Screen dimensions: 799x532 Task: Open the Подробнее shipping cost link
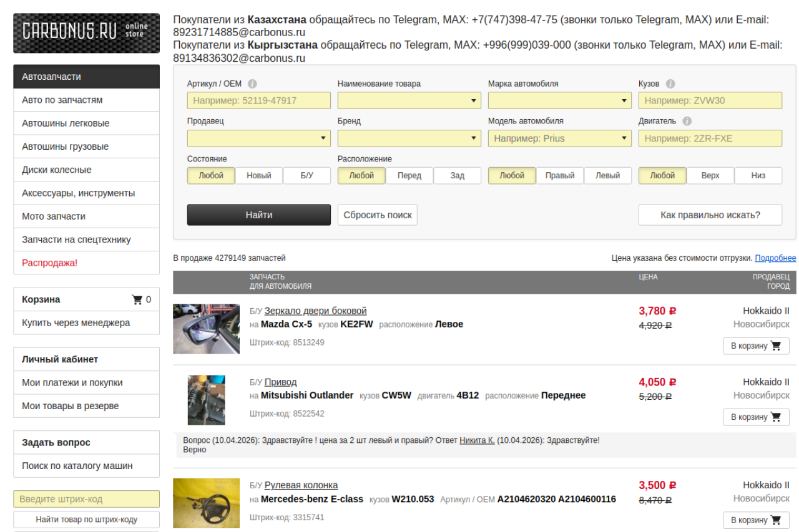click(x=775, y=258)
